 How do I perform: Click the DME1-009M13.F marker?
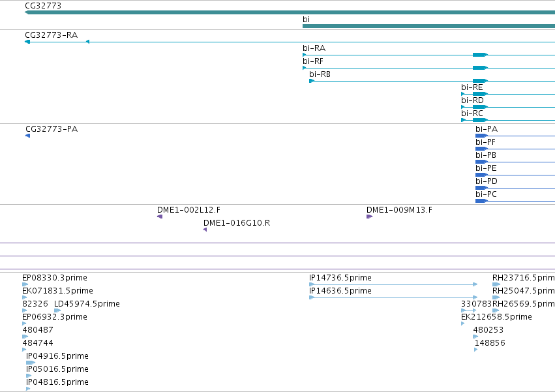(x=370, y=217)
